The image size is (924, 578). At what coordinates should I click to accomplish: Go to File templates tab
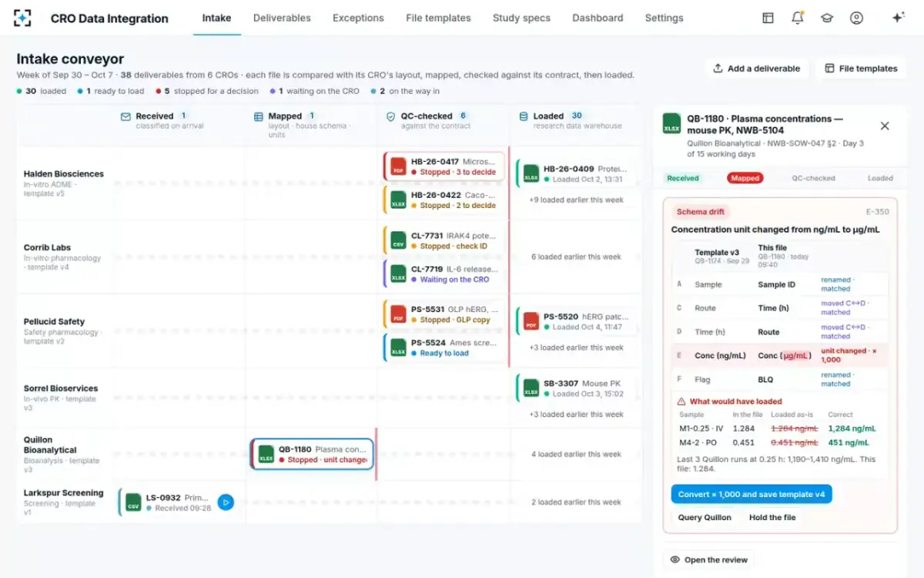[x=438, y=18]
